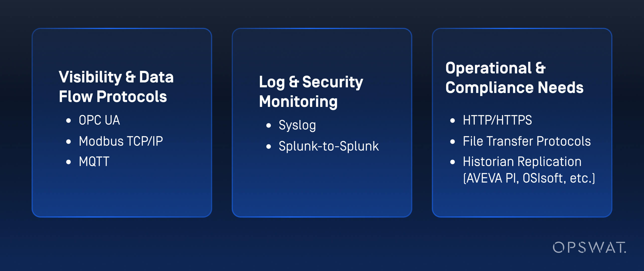The image size is (644, 271).
Task: Click the Modbus TCP/IP text
Action: [x=121, y=141]
